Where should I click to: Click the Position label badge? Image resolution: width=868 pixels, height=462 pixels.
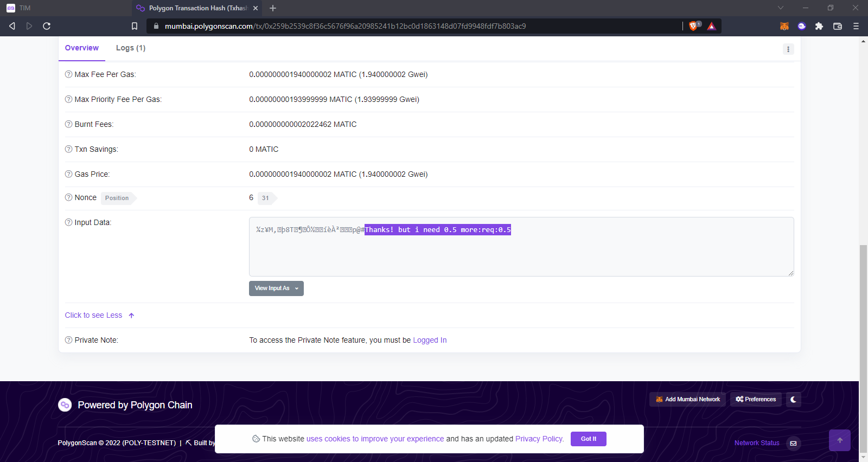(x=117, y=198)
